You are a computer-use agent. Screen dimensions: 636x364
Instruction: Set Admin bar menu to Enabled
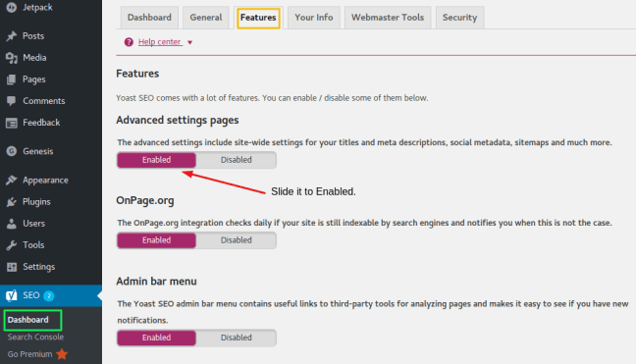point(156,338)
